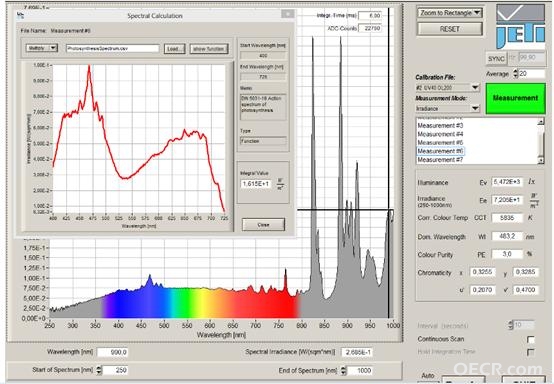The height and width of the screenshot is (384, 554).
Task: Click the Wavelength [nm] field showing 990,0
Action: (112, 352)
